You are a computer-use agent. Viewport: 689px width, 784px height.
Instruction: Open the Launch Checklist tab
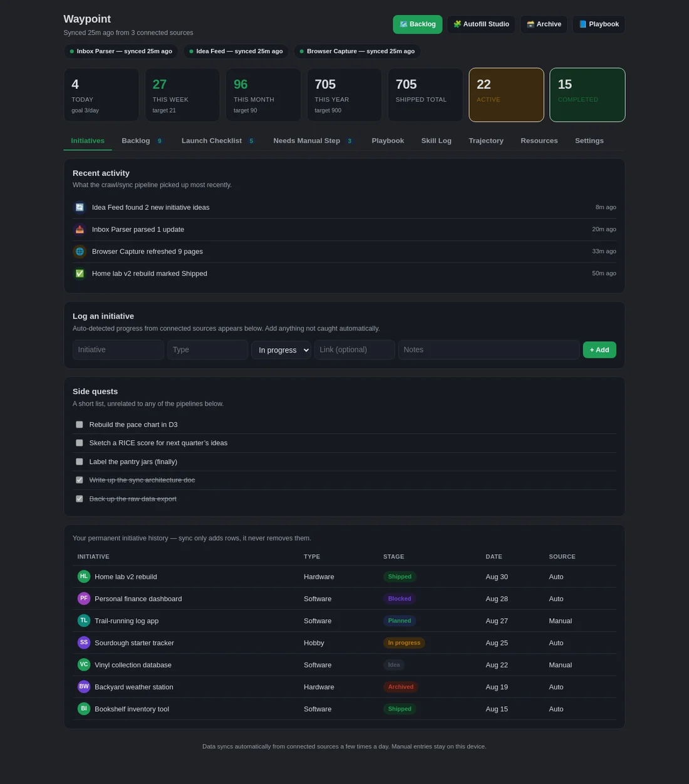coord(217,141)
